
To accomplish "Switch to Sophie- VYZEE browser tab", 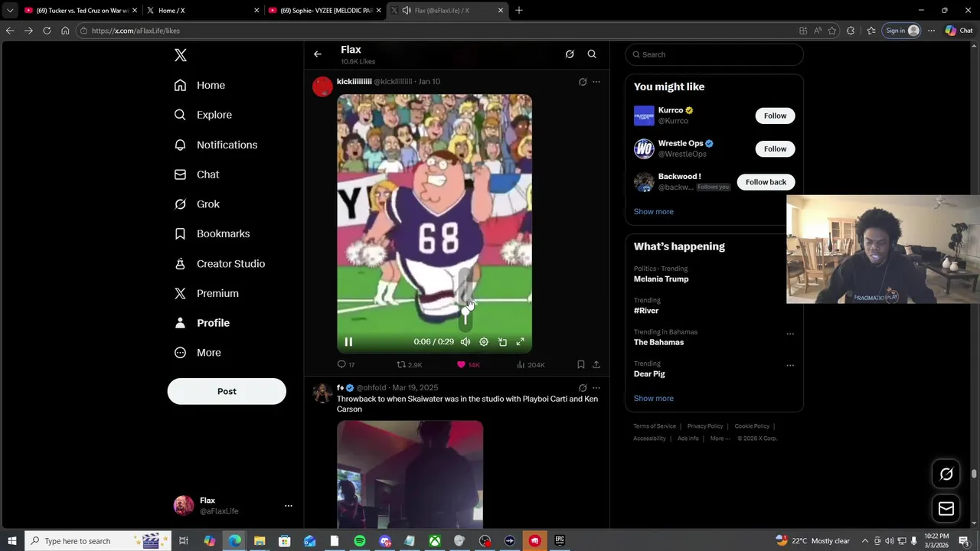I will click(325, 11).
